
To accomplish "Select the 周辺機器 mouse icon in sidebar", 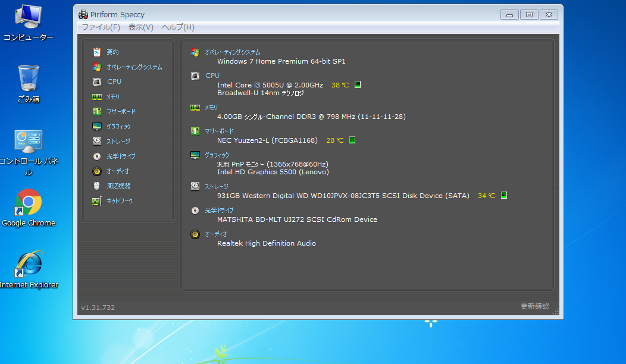I will pos(96,186).
